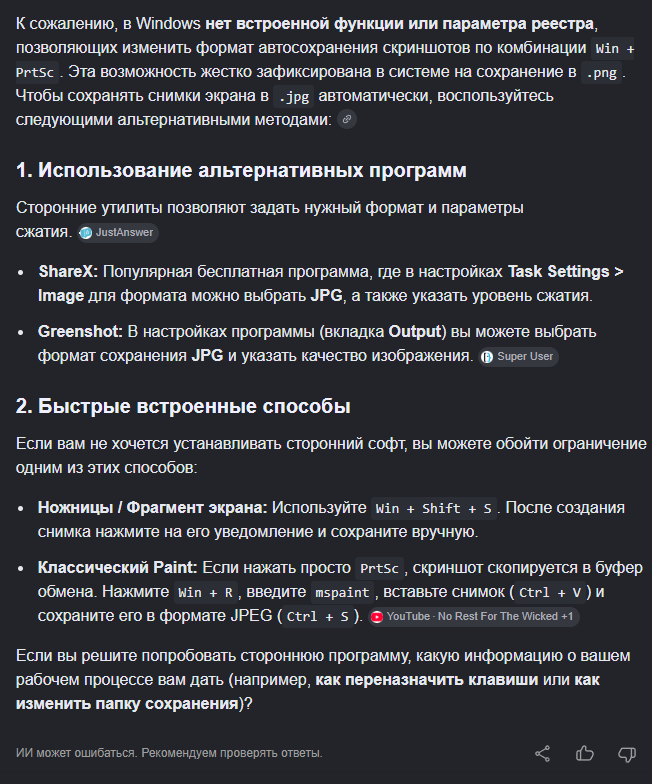Click the 'Ctrl + V' shortcut code
Image resolution: width=652 pixels, height=784 pixels.
pos(550,592)
